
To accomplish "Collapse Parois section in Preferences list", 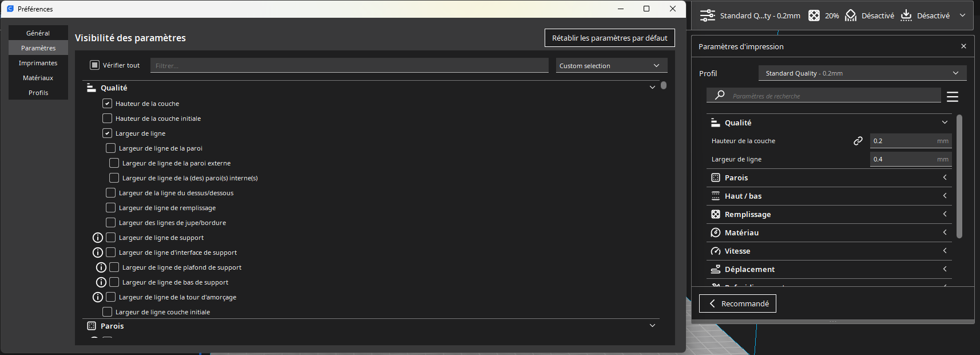I will click(652, 326).
